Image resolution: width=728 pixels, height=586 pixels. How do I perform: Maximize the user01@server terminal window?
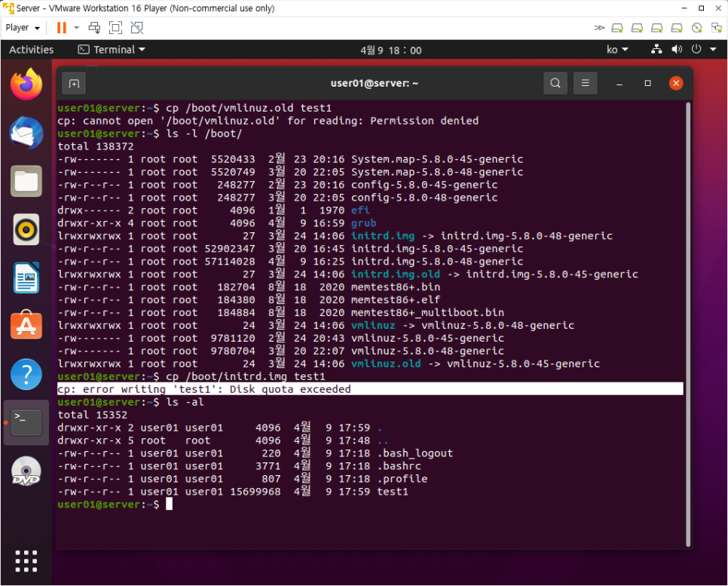(647, 83)
